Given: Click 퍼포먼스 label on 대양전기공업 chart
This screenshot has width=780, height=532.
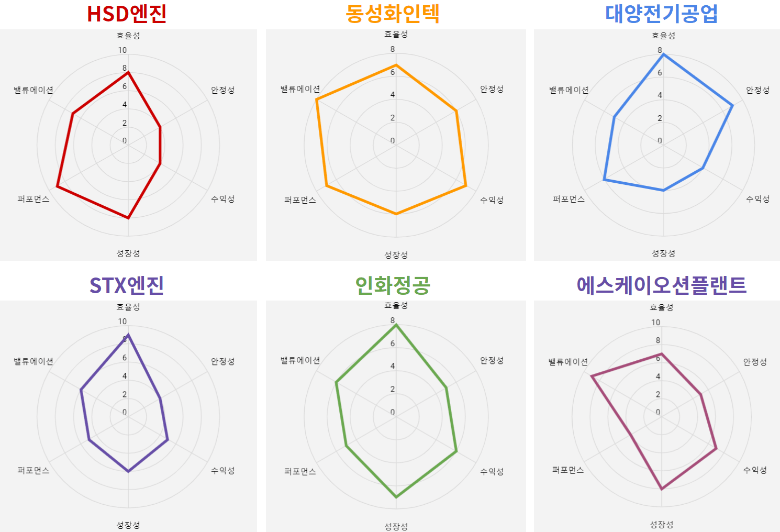Looking at the screenshot, I should (x=569, y=199).
